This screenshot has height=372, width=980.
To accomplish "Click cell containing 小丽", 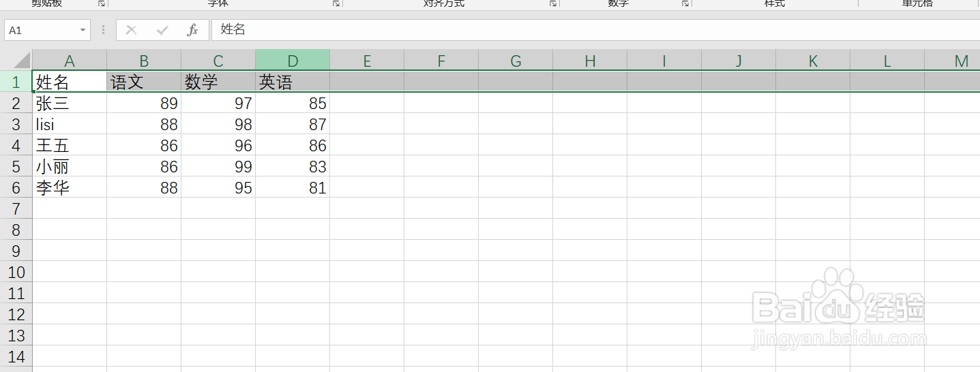I will [70, 166].
